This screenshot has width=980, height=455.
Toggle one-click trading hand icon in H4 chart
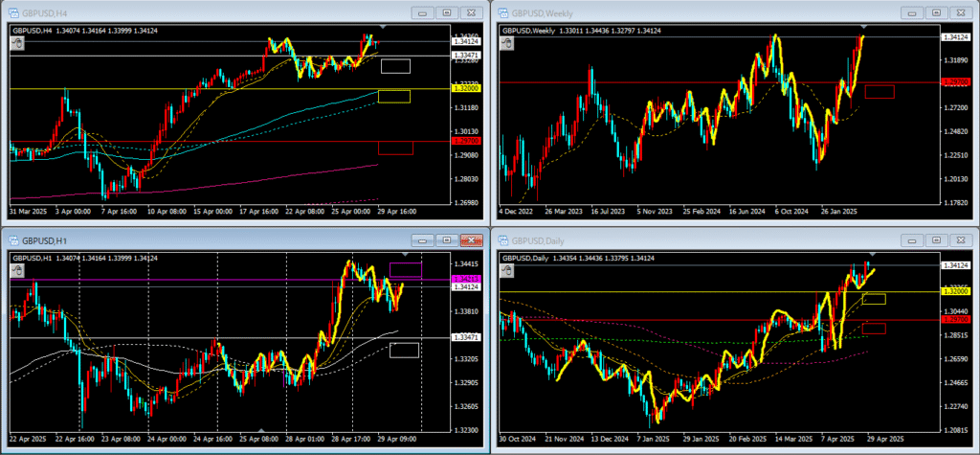point(18,43)
